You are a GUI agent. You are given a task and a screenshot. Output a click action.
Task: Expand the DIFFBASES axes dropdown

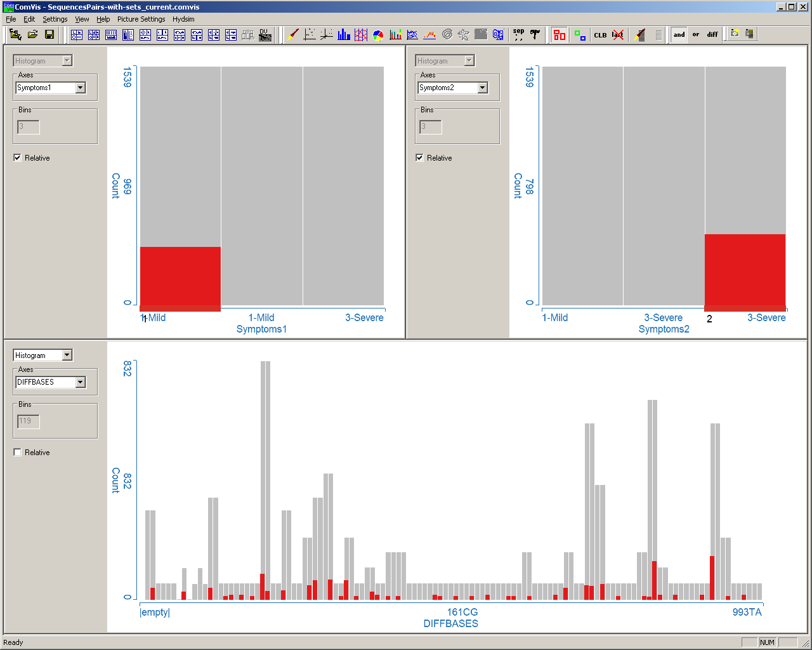point(81,382)
